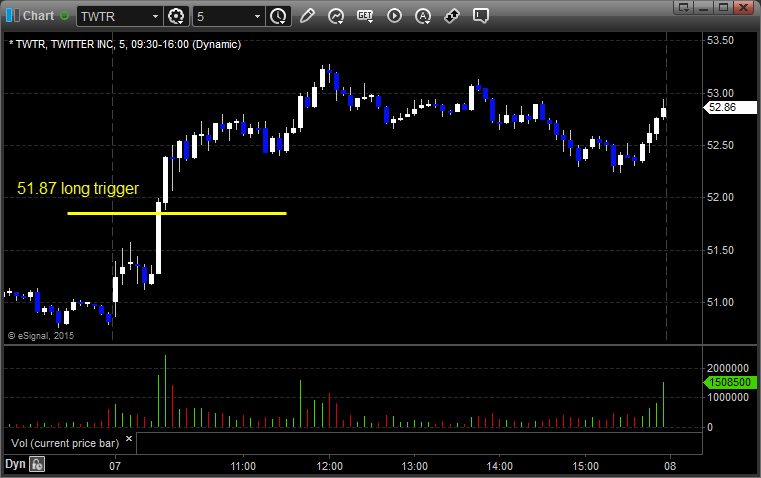Open the symbol settings gear menu

176,16
